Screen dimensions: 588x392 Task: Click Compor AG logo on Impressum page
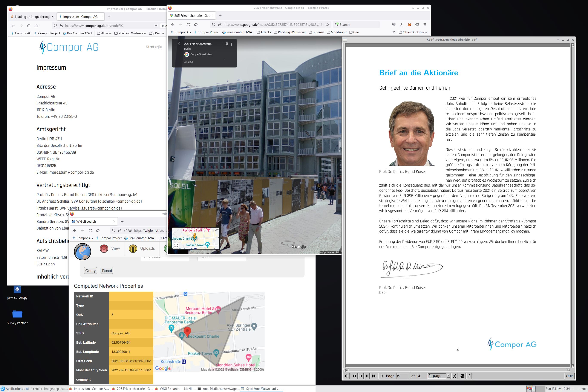point(69,47)
